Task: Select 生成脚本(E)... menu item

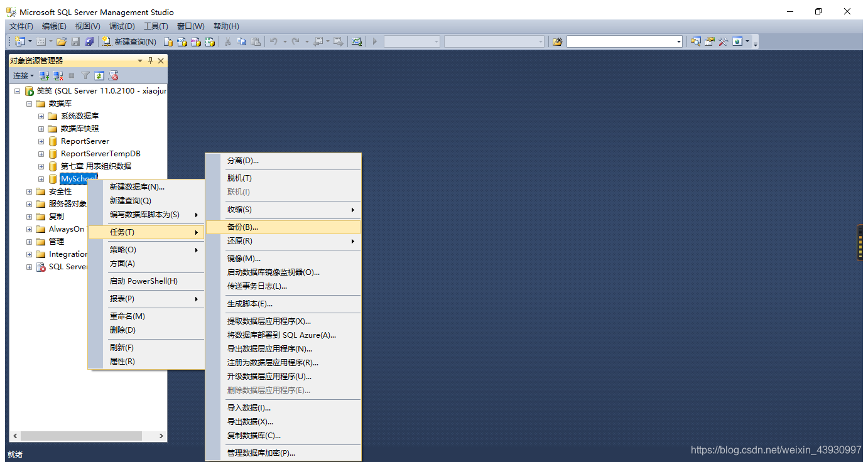Action: point(283,304)
